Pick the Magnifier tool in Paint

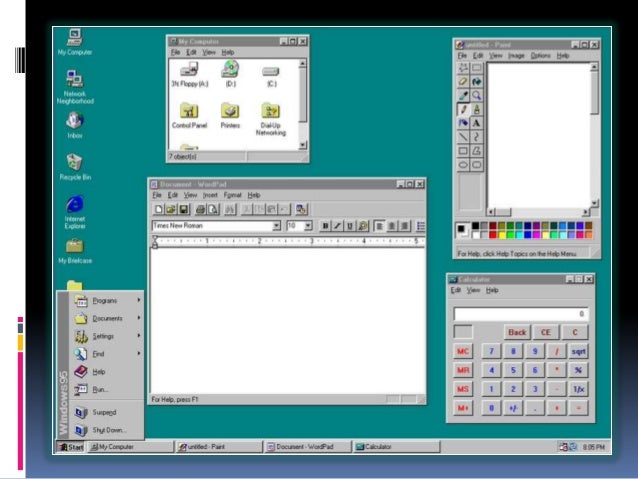[476, 95]
